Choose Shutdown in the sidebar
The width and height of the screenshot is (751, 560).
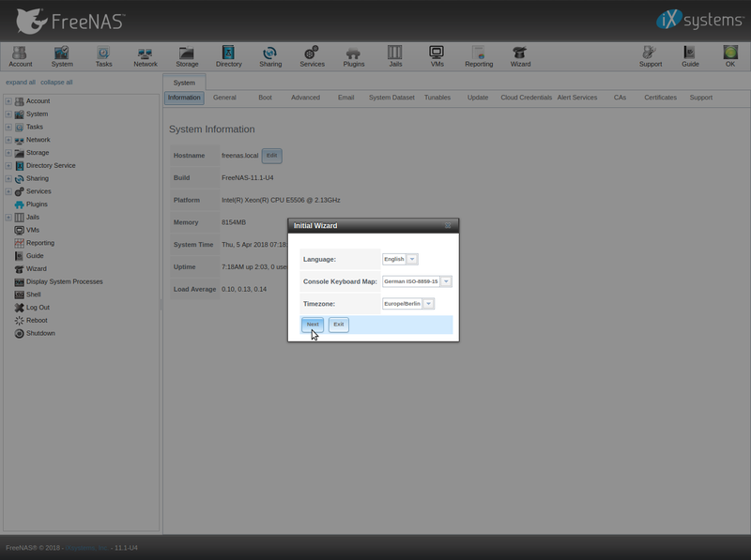(x=35, y=334)
